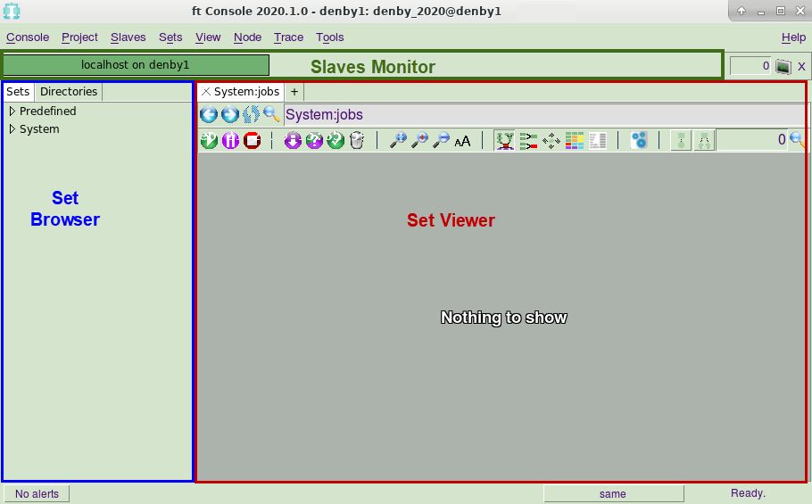The width and height of the screenshot is (812, 504).
Task: Open the Slaves menu
Action: point(128,37)
